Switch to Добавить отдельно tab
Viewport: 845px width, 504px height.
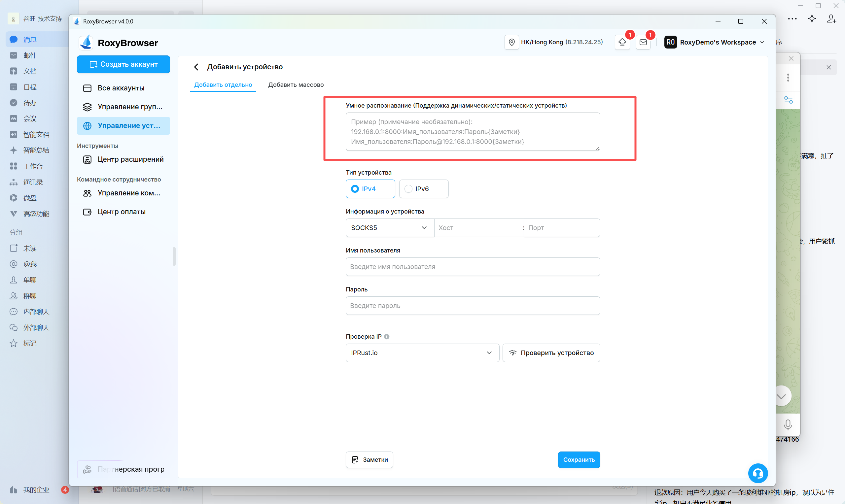tap(223, 84)
